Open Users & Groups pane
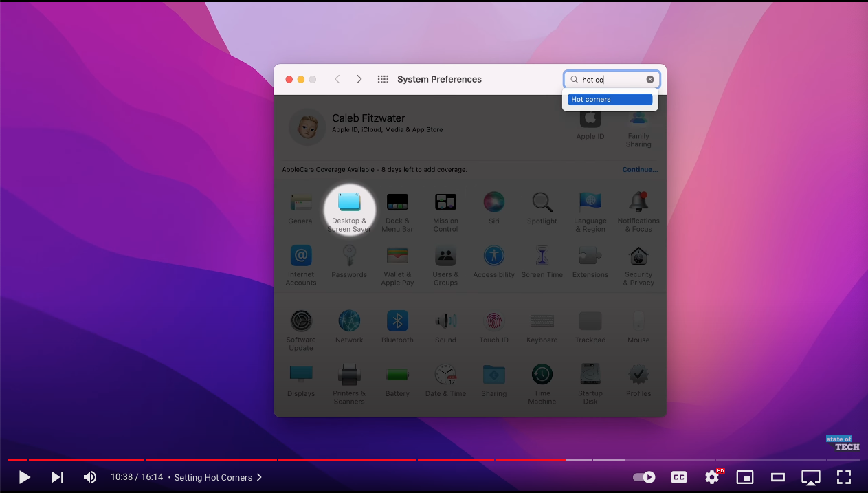The image size is (868, 493). point(445,256)
